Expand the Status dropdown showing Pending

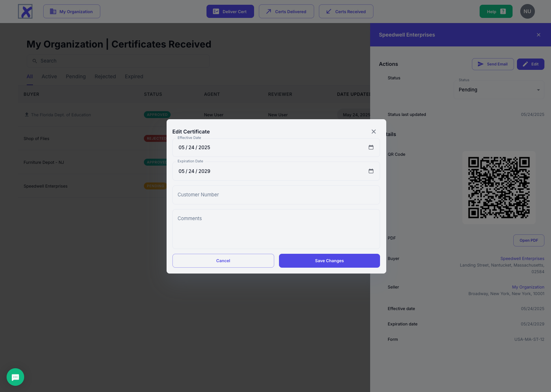click(499, 90)
